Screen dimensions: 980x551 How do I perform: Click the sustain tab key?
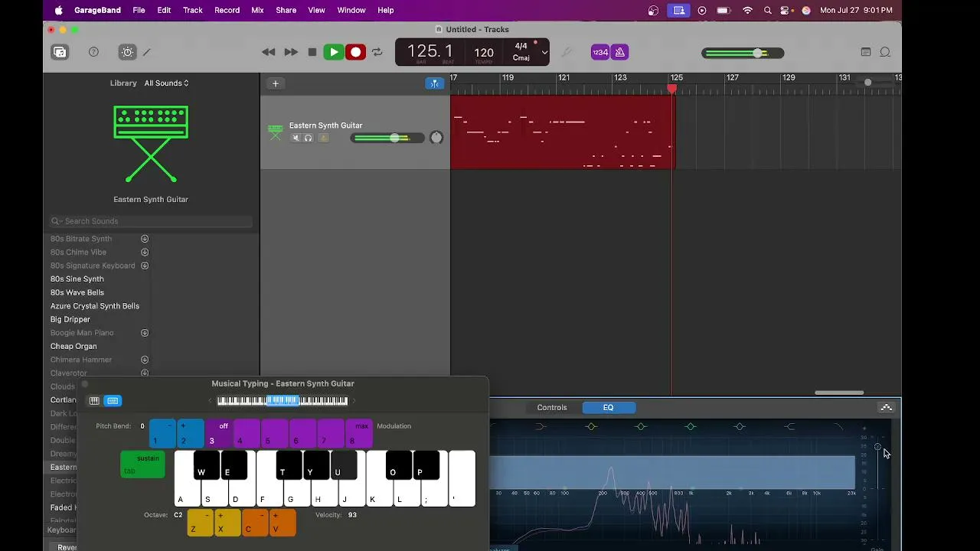point(142,464)
